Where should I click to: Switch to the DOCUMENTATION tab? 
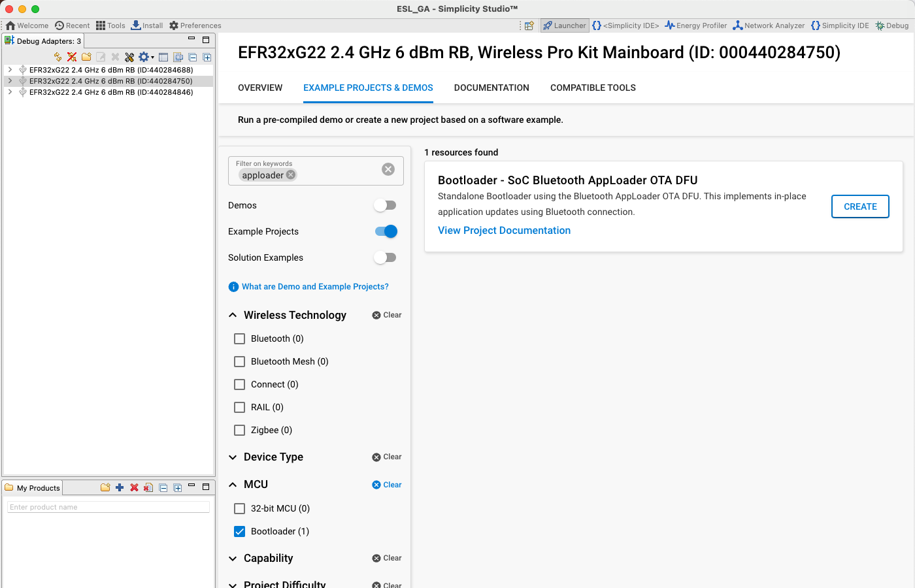tap(491, 88)
